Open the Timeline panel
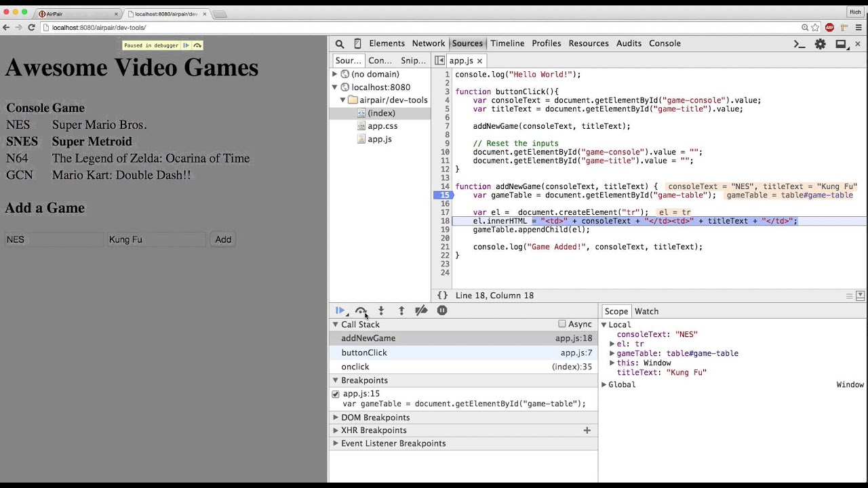The image size is (868, 488). tap(507, 43)
